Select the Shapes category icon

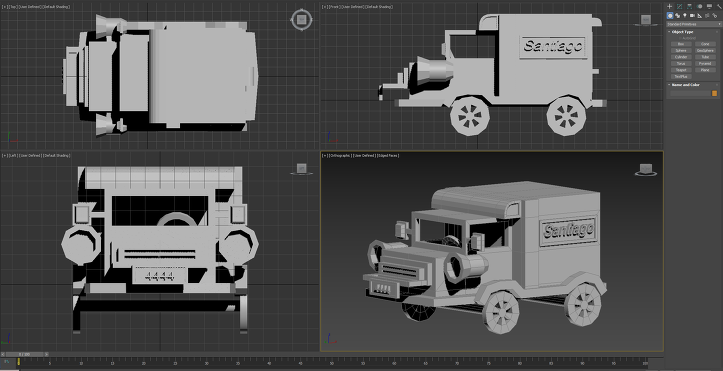pos(677,16)
